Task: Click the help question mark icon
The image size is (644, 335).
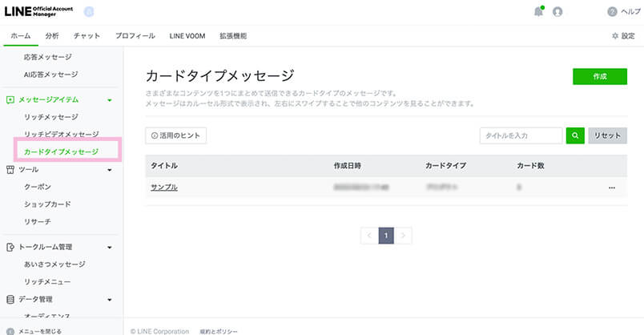Action: pos(612,11)
